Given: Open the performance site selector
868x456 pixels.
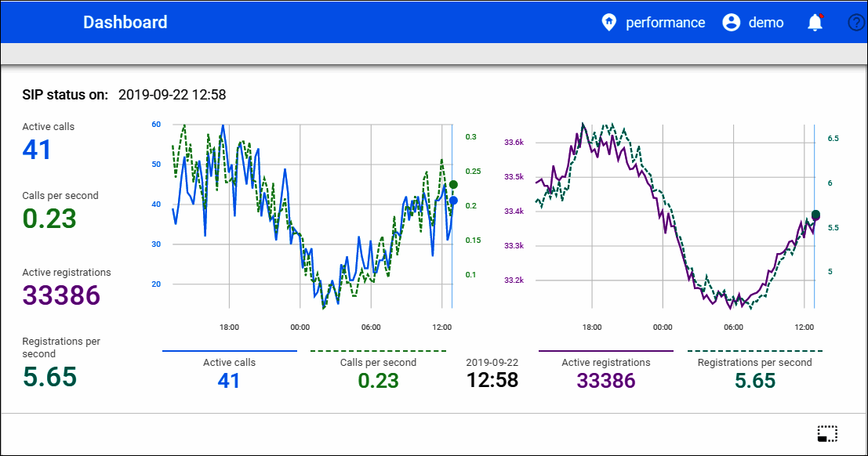Looking at the screenshot, I should 665,23.
